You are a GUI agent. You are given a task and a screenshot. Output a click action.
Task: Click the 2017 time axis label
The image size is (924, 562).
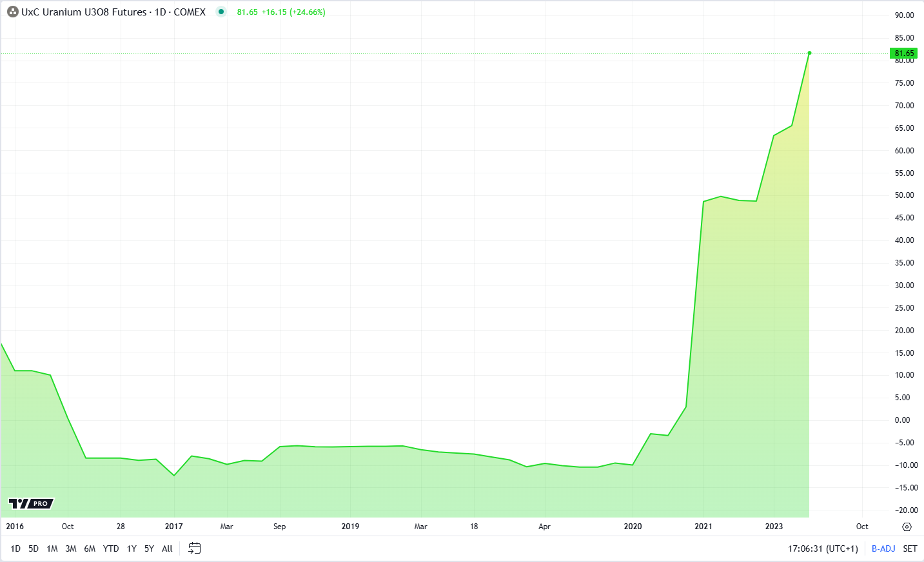click(x=174, y=527)
